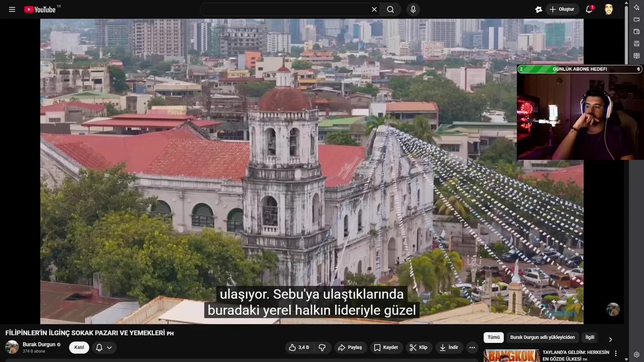Click the Paylaş share button
Image resolution: width=644 pixels, height=362 pixels.
350,347
